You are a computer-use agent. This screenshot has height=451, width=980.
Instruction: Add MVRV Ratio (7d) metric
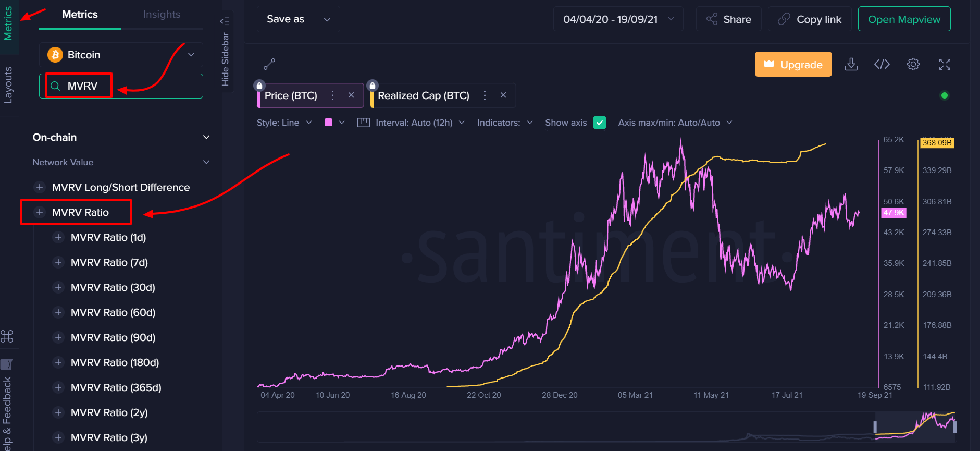click(58, 262)
